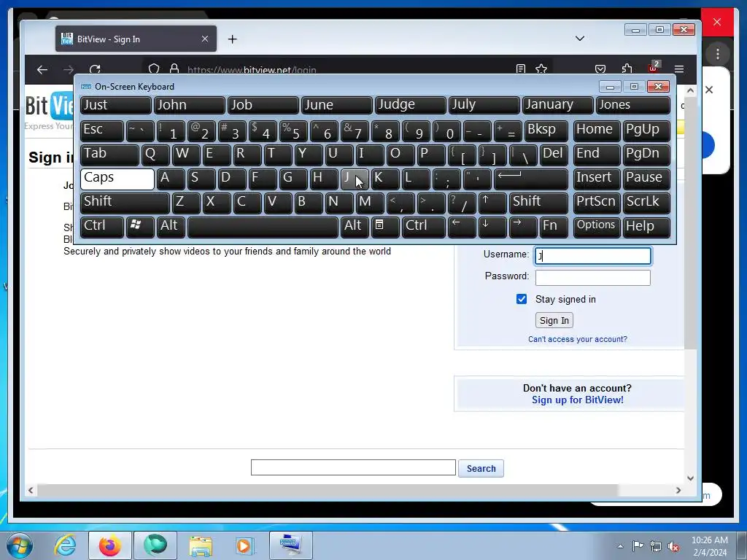Choose the 'January' text prediction
This screenshot has height=560, width=747.
tap(558, 105)
